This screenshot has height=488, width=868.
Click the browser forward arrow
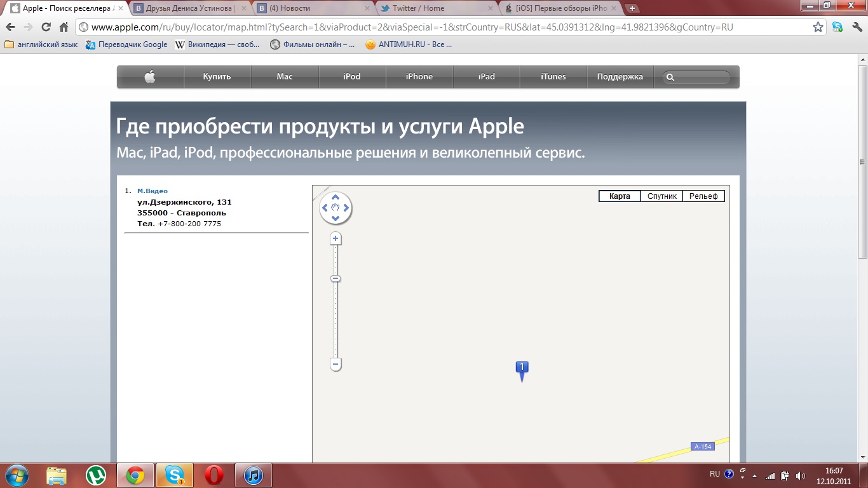(x=28, y=27)
